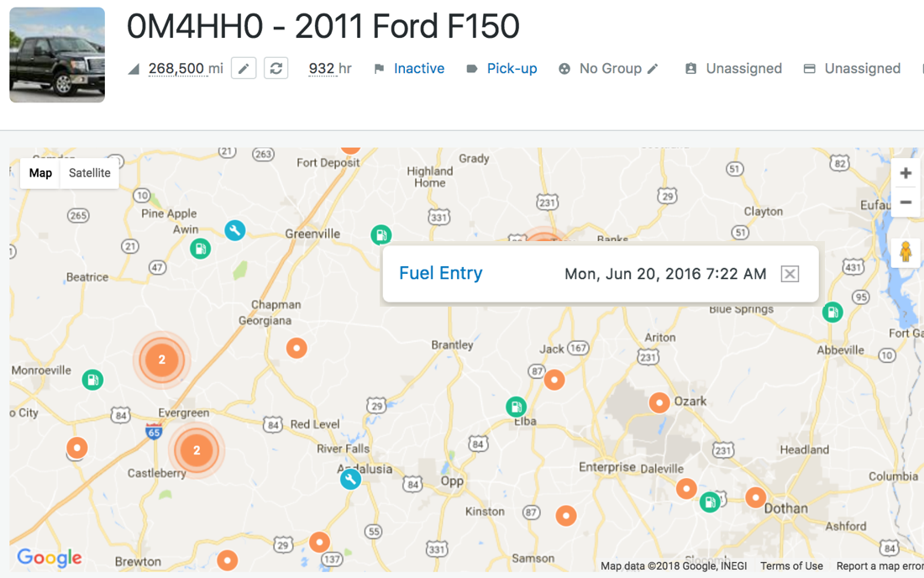Click the pencil icon to edit the meter reading
The width and height of the screenshot is (924, 578).
point(244,69)
